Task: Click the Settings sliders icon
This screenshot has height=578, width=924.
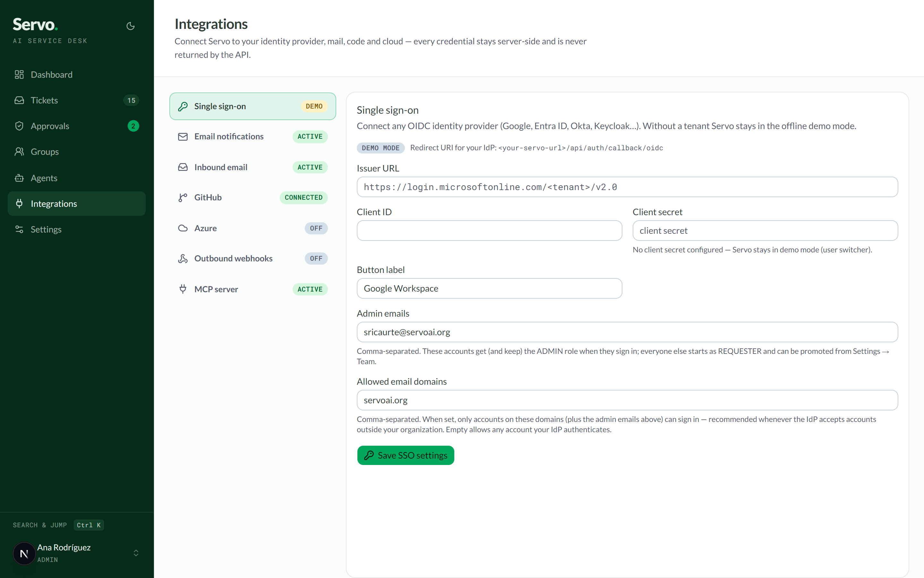Action: [x=19, y=229]
